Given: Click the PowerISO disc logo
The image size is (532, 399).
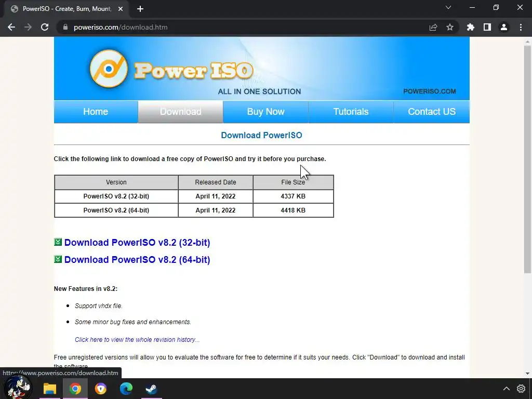Looking at the screenshot, I should pyautogui.click(x=109, y=69).
